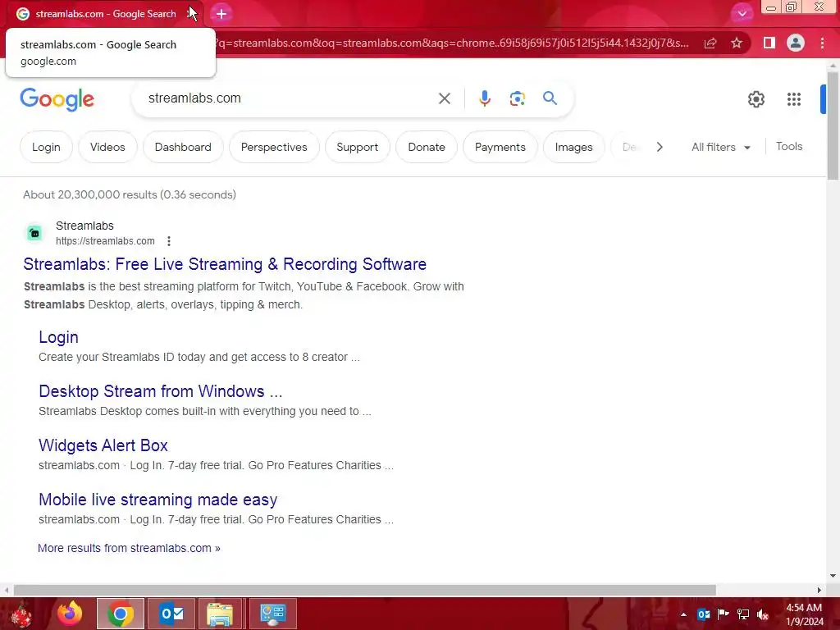
Task: Select the Payments filter chip
Action: pos(500,147)
